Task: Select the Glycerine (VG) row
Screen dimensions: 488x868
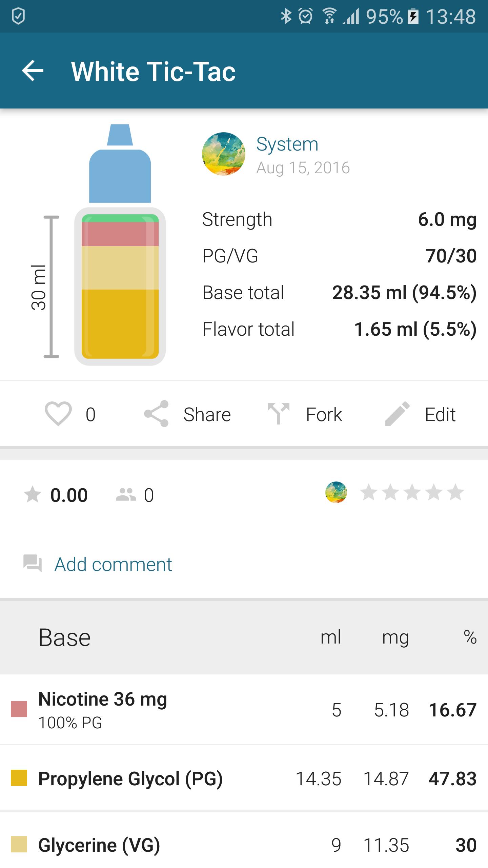Action: point(244,845)
